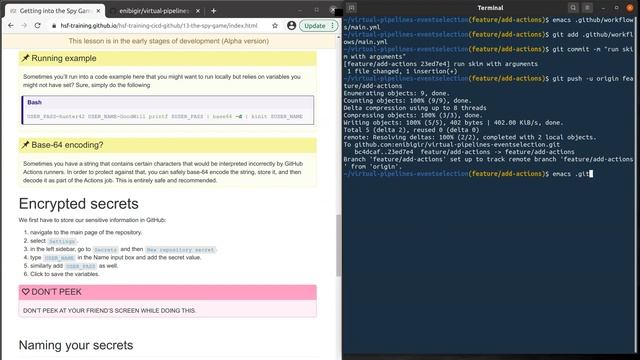Minimize the Terminal window
The height and width of the screenshot is (360, 640).
[604, 7]
